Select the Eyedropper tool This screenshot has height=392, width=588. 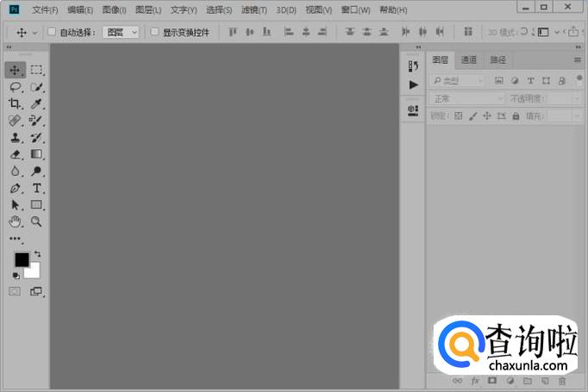click(37, 103)
